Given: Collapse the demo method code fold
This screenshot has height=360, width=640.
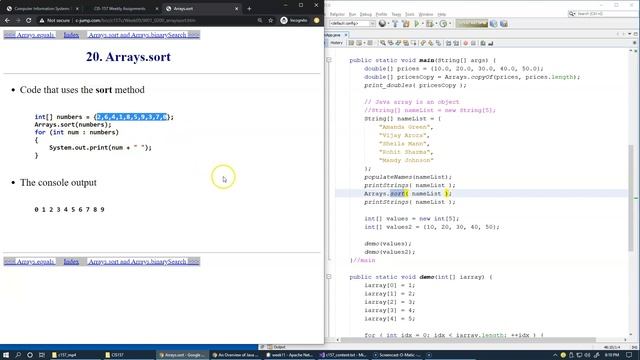Looking at the screenshot, I should click(329, 277).
